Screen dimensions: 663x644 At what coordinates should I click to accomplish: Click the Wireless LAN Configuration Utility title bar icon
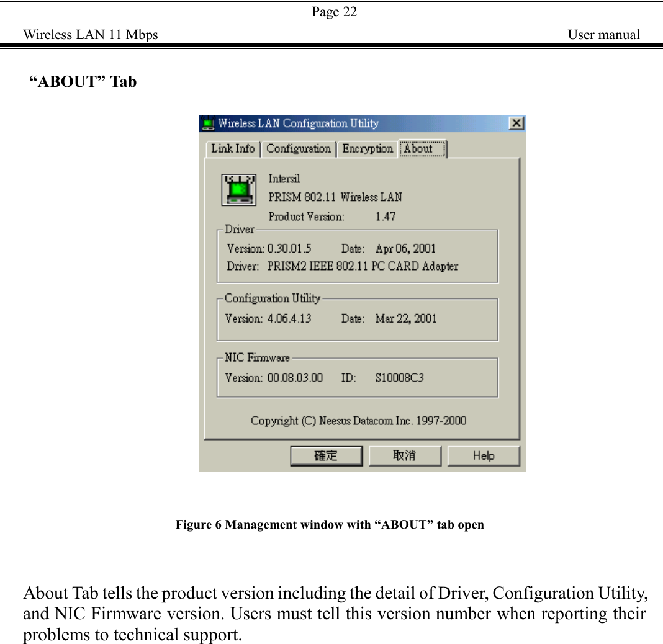[207, 123]
